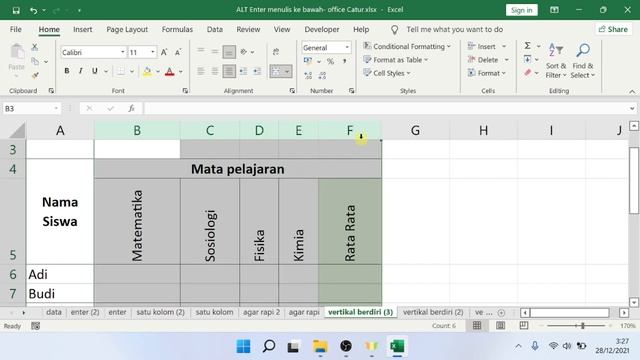This screenshot has width=640, height=360.
Task: Open Cell Styles gallery
Action: coord(387,73)
